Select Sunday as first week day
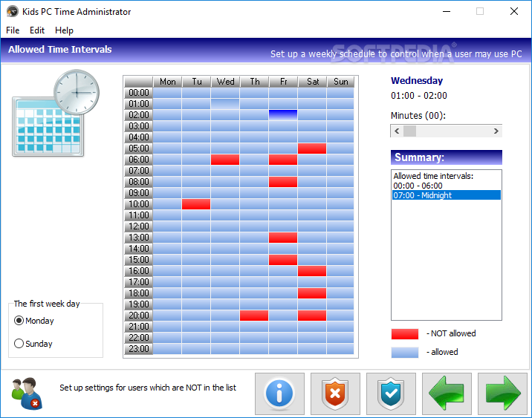The height and width of the screenshot is (418, 532). (x=33, y=344)
